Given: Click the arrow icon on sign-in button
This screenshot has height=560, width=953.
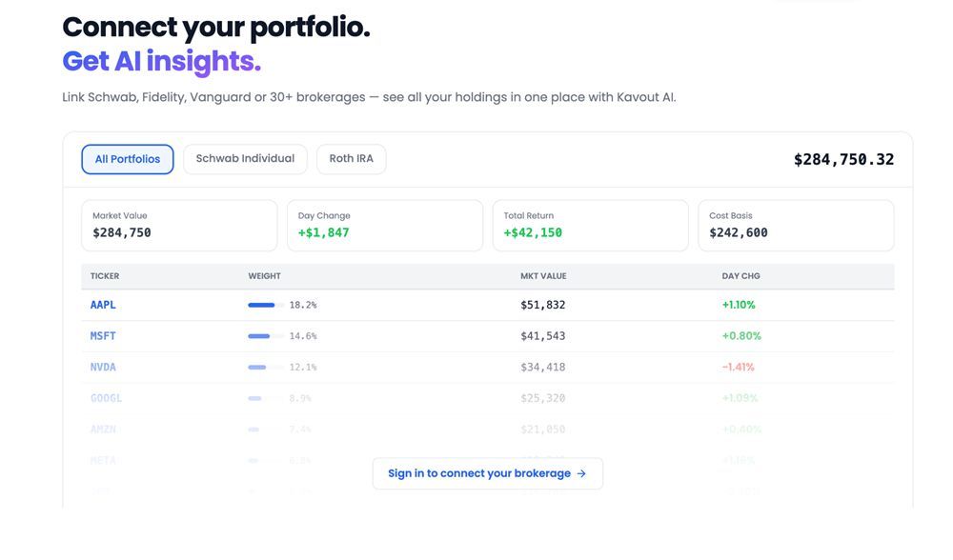Looking at the screenshot, I should click(x=581, y=473).
